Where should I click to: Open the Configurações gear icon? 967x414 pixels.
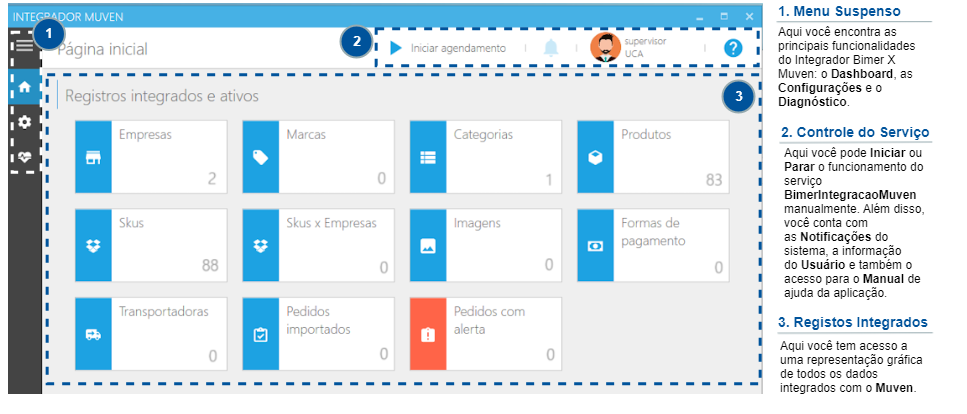click(x=24, y=122)
